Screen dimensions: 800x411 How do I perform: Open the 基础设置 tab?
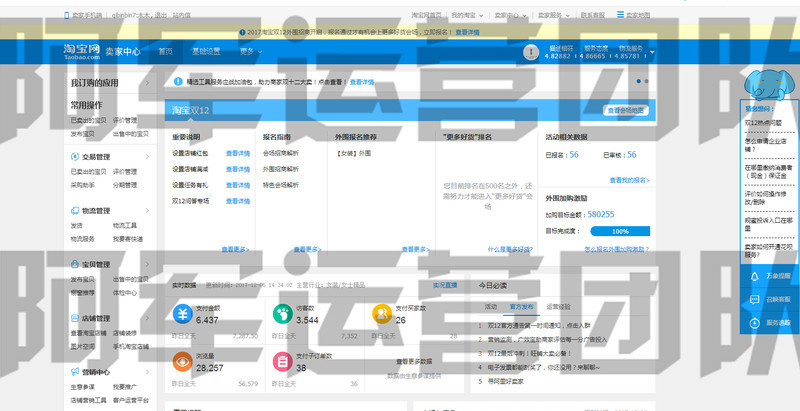coord(206,52)
